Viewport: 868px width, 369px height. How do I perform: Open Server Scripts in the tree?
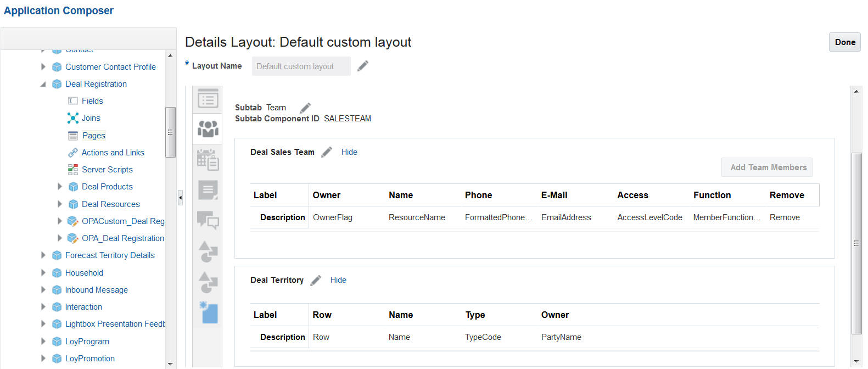tap(107, 170)
